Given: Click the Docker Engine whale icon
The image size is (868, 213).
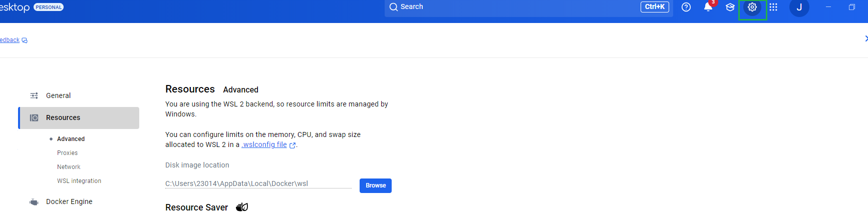Looking at the screenshot, I should (34, 202).
